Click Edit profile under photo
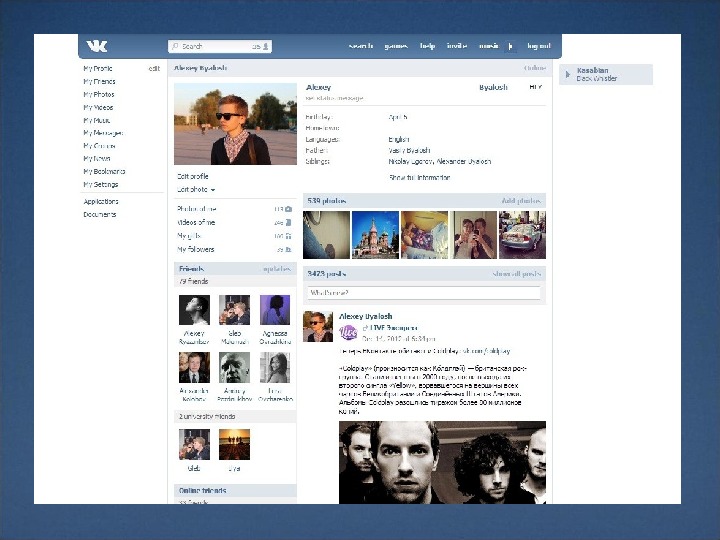720x540 pixels. pos(192,176)
